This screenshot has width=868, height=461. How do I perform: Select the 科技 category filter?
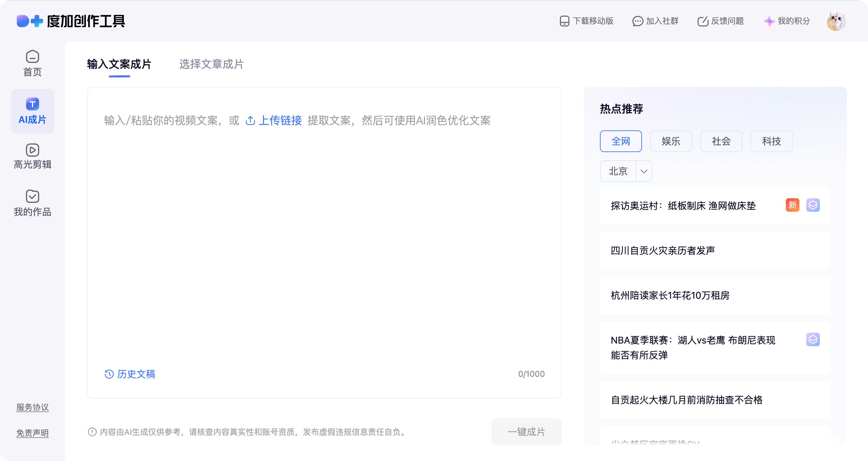click(x=771, y=141)
